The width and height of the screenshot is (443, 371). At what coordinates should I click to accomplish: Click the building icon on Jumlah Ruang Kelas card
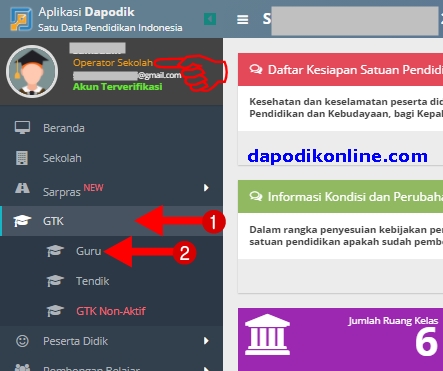click(267, 334)
